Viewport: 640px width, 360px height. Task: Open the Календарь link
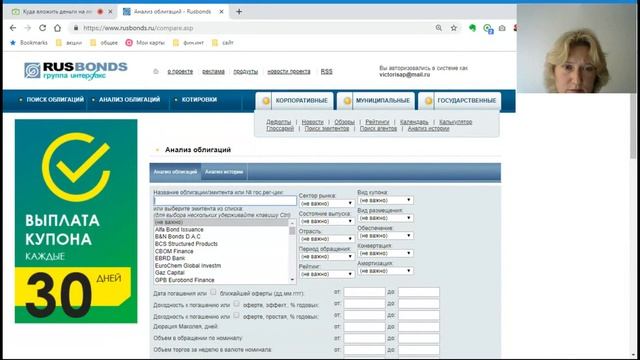pos(414,122)
